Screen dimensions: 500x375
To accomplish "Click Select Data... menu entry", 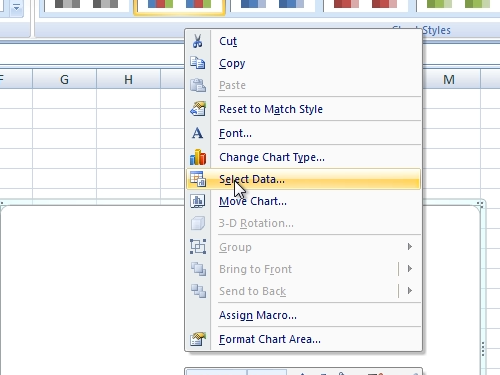I will tap(303, 179).
